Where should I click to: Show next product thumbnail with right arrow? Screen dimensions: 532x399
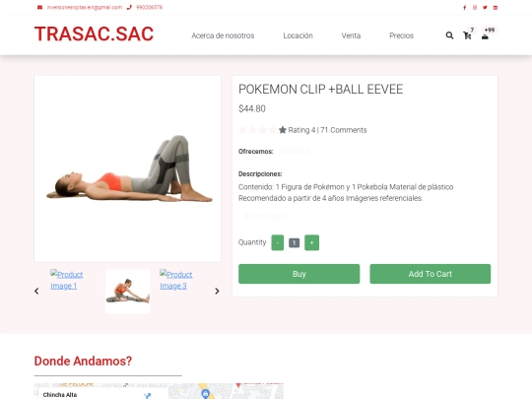coord(217,291)
